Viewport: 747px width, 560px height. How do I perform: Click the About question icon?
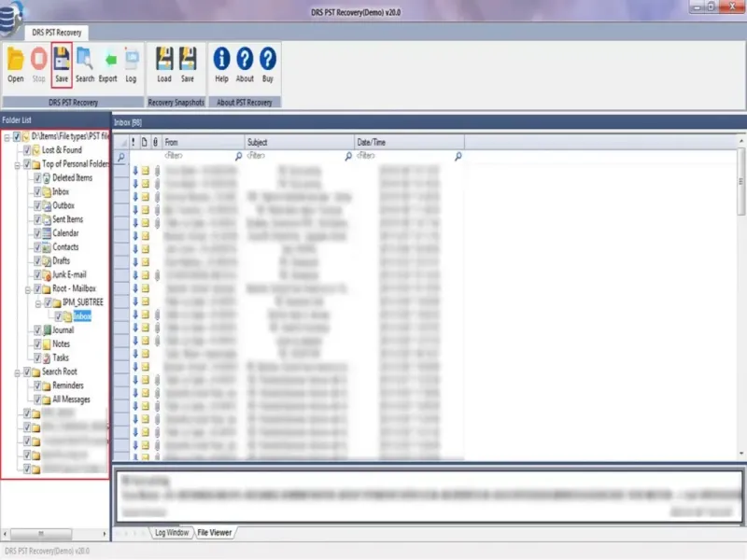[x=245, y=59]
